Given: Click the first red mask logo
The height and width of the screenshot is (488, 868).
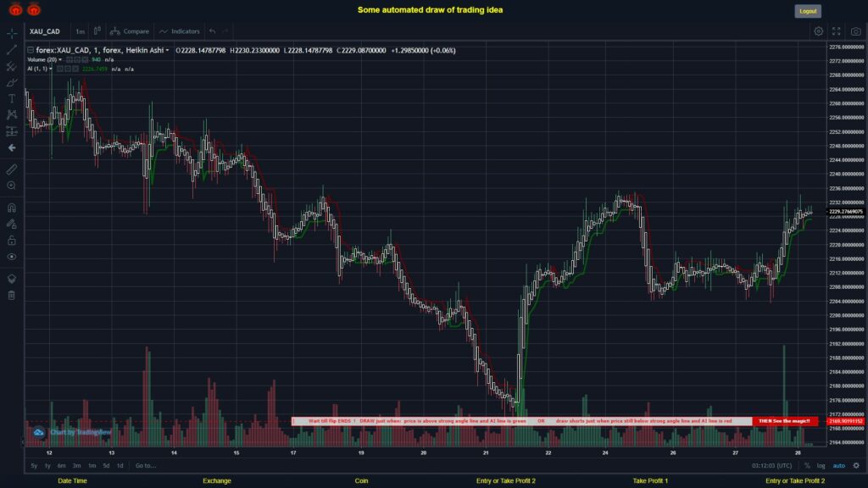Looking at the screenshot, I should (x=15, y=9).
